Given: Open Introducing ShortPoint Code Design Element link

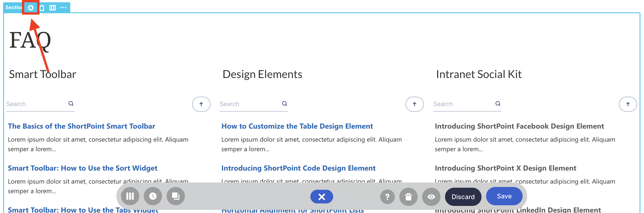Looking at the screenshot, I should (298, 168).
